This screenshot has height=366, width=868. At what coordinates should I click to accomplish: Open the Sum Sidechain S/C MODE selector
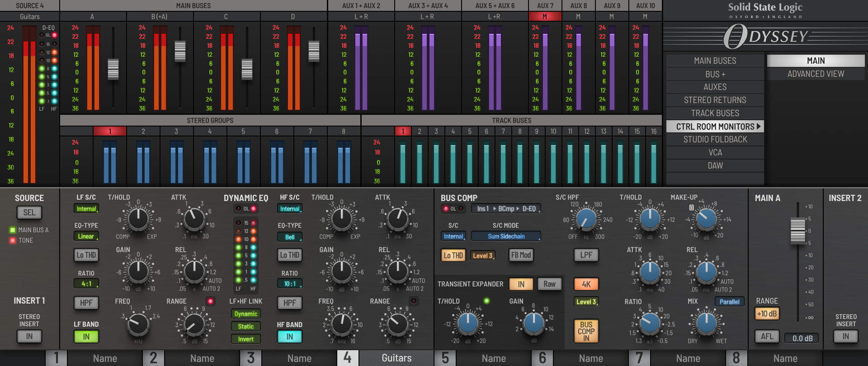(x=506, y=236)
